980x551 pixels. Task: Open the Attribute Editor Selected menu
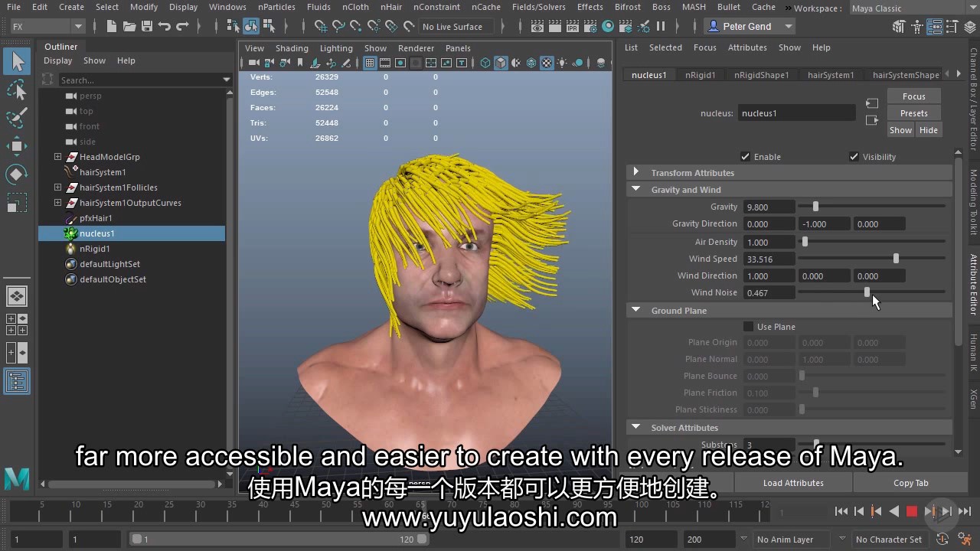pyautogui.click(x=665, y=47)
